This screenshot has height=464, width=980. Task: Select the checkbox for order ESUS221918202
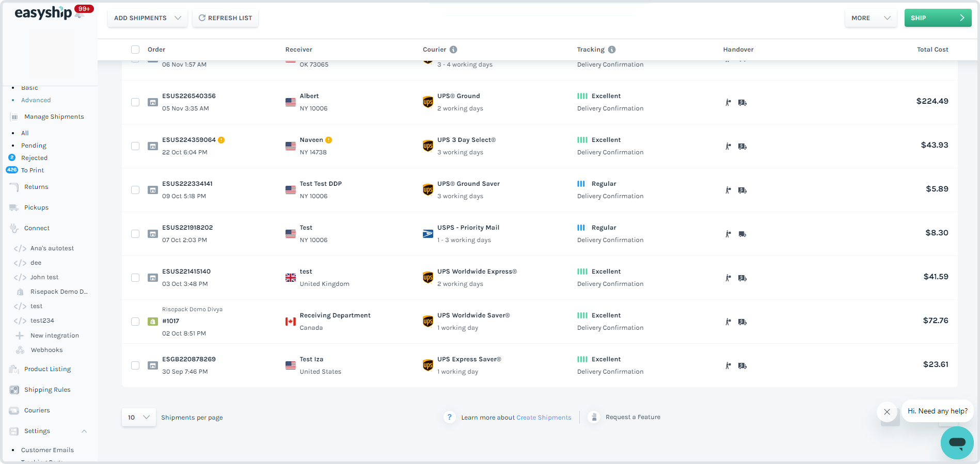(135, 234)
